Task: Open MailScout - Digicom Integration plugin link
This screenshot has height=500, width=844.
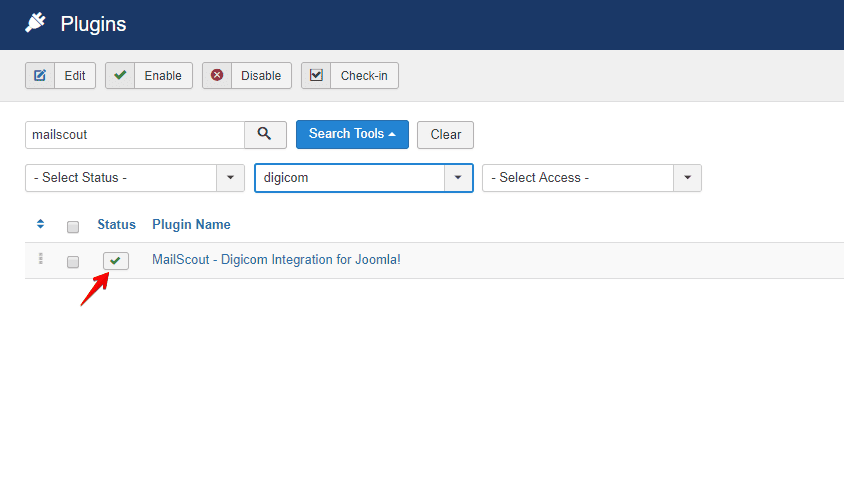Action: pos(276,260)
